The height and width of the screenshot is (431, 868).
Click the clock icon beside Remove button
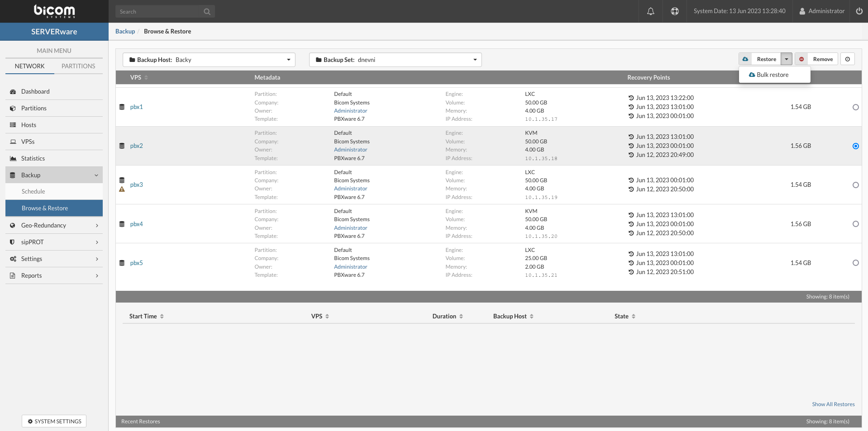click(848, 59)
